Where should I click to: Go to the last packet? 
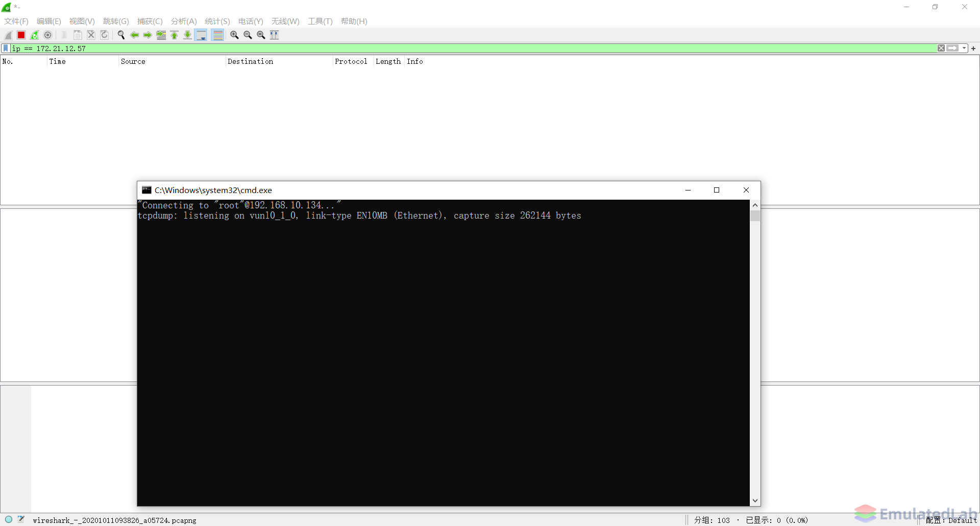tap(187, 35)
